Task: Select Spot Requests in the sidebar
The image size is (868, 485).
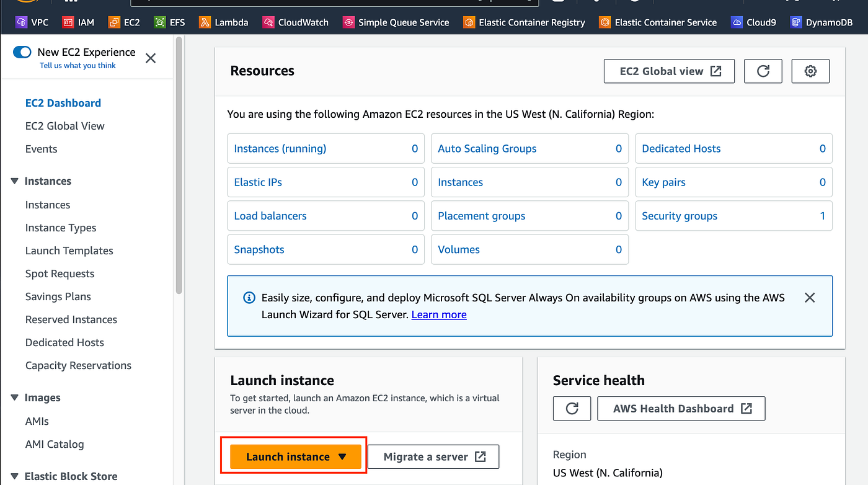Action: [x=60, y=274]
